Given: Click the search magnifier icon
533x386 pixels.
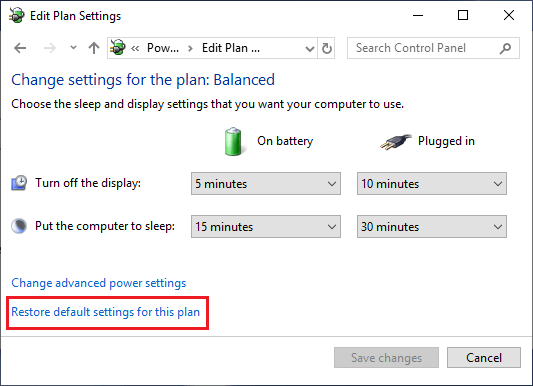Looking at the screenshot, I should [505, 48].
